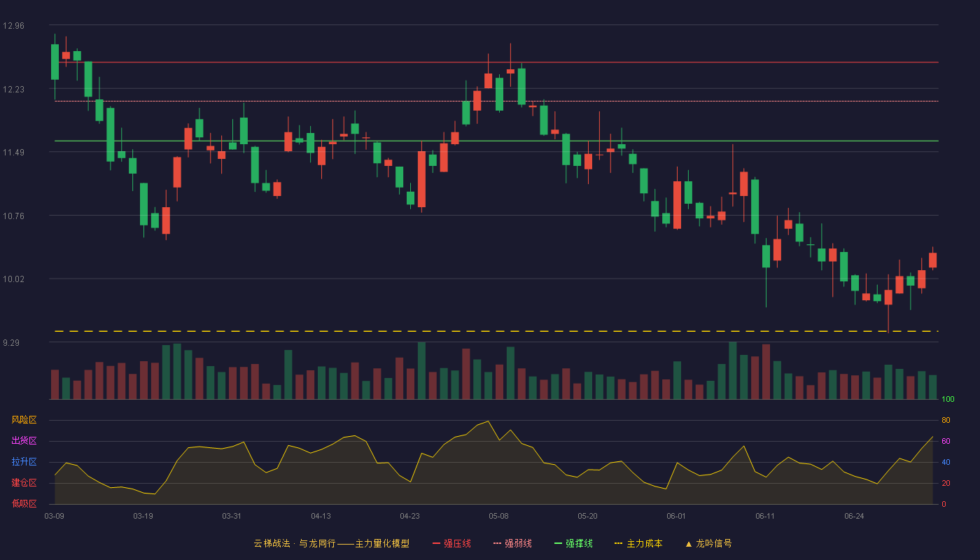Click the 拉升区 zone label
Screen dimensions: 980x560
[24, 462]
